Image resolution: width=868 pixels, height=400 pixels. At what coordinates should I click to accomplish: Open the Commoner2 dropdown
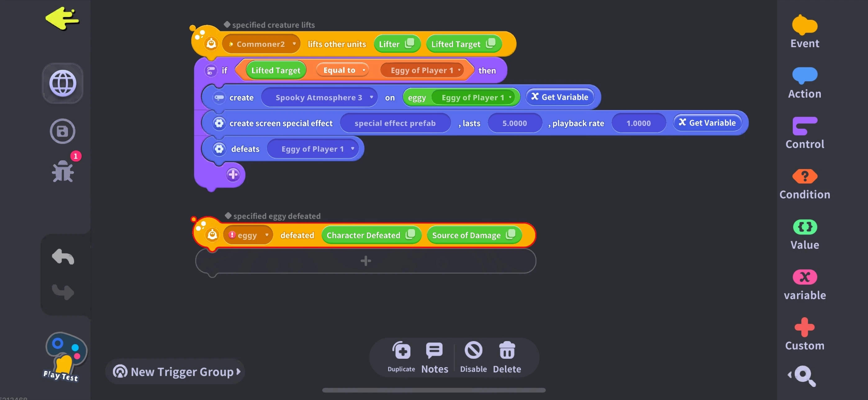point(261,44)
